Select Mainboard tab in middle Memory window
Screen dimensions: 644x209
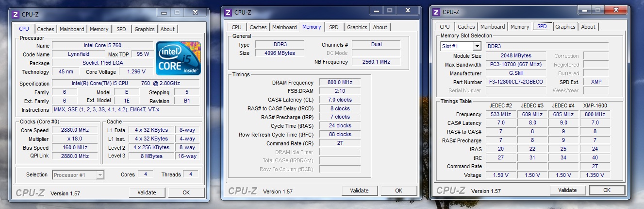tap(284, 27)
